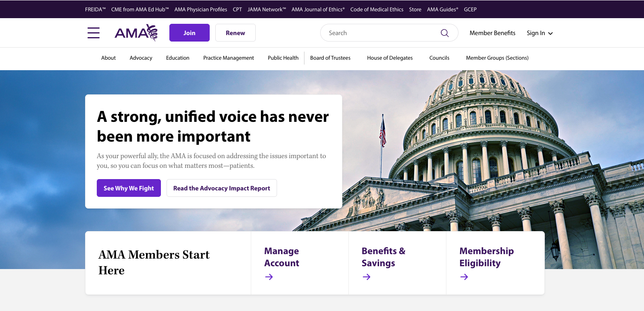Click the Sign In text
This screenshot has height=311, width=644.
pyautogui.click(x=536, y=33)
